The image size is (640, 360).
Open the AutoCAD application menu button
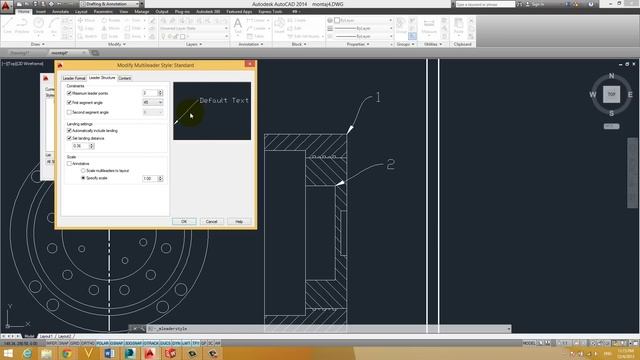click(6, 7)
